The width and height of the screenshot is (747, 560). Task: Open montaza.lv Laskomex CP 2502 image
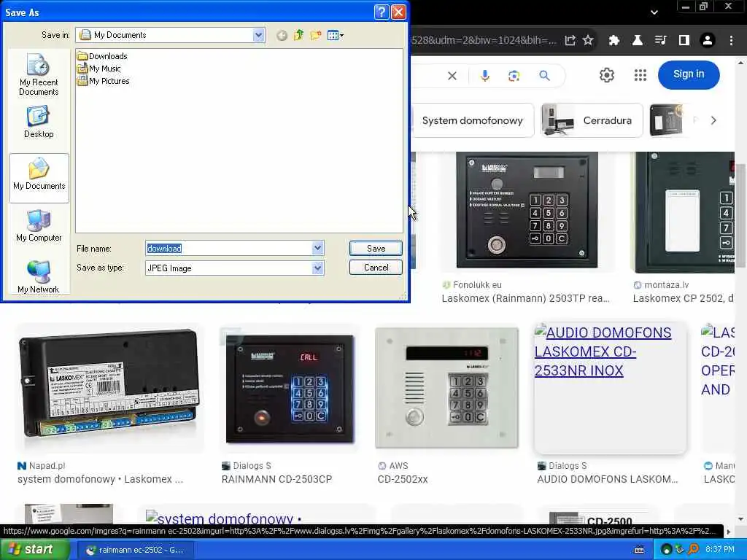click(683, 212)
